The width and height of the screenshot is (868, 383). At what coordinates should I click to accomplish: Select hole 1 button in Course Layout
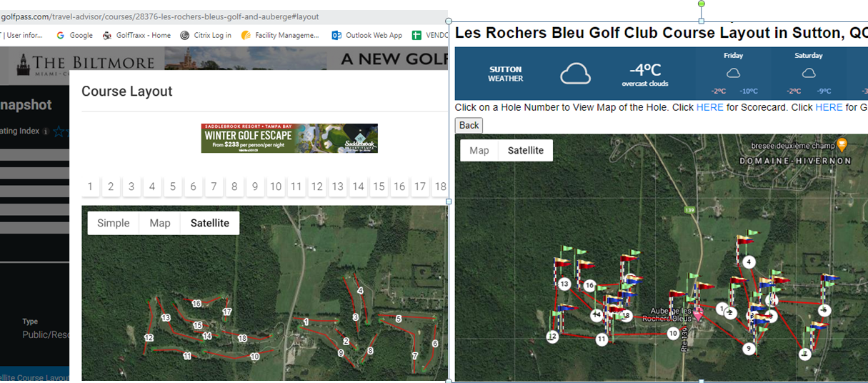90,187
